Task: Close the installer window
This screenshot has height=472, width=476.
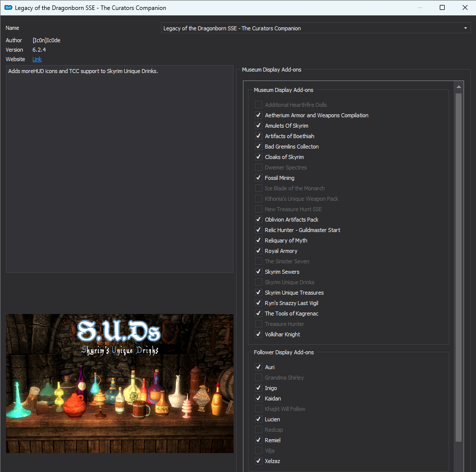Action: coord(465,7)
